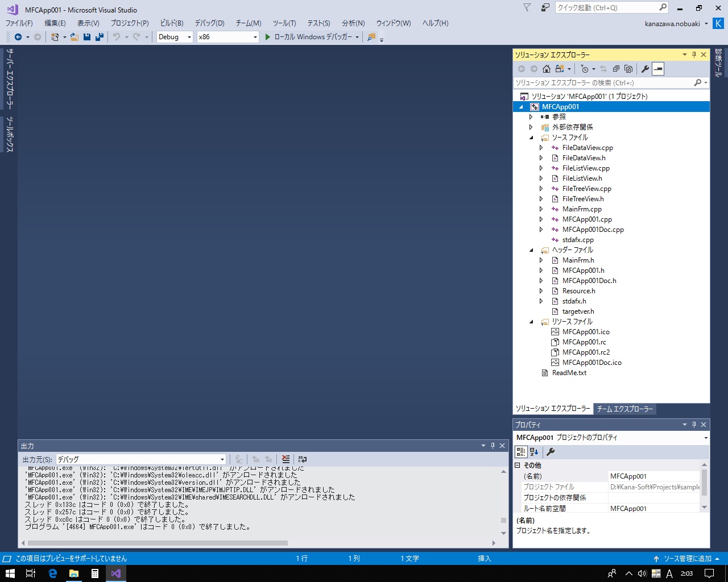The image size is (728, 582).
Task: Click the Save All toolbar icon
Action: coord(100,37)
